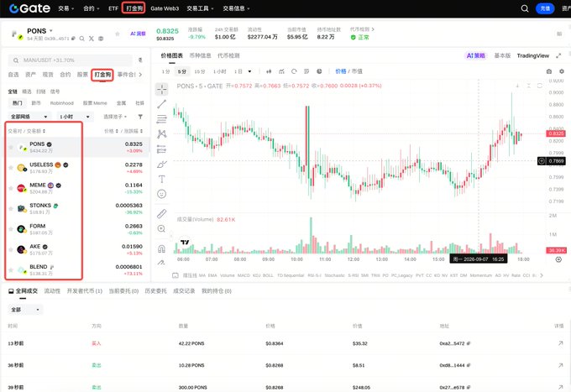This screenshot has width=571, height=392.
Task: Open the indicators icon in chart toolbar
Action: pyautogui.click(x=281, y=71)
